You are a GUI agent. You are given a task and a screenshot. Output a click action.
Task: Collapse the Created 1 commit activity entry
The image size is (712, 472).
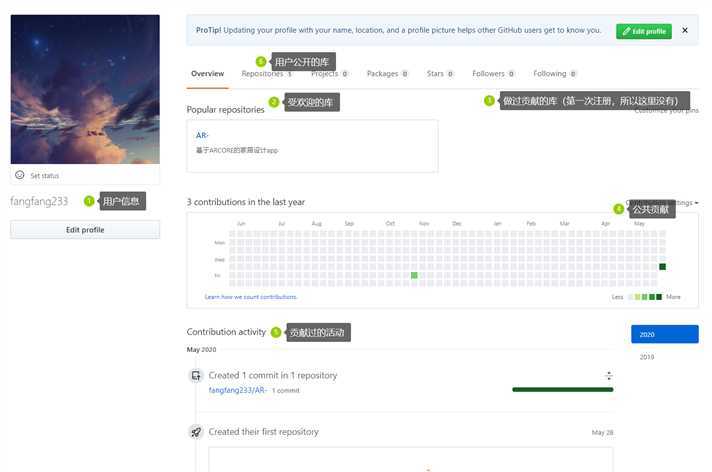click(x=609, y=376)
